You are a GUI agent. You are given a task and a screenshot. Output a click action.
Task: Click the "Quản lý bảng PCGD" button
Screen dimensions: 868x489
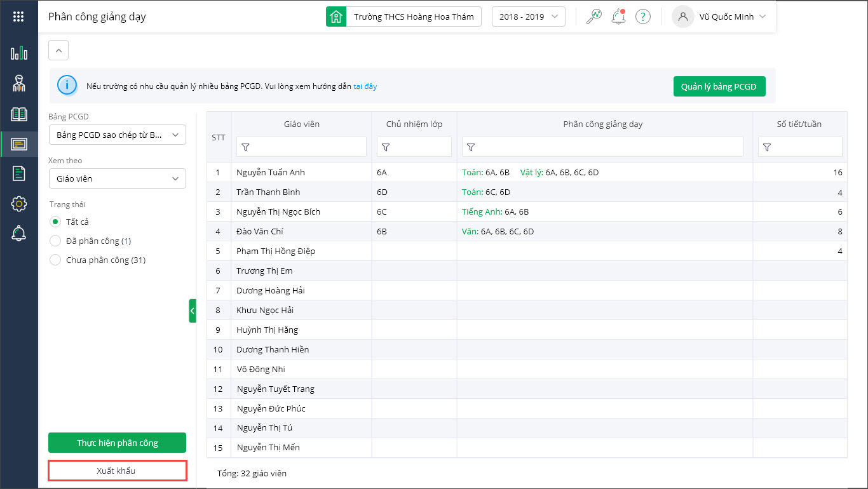(719, 86)
